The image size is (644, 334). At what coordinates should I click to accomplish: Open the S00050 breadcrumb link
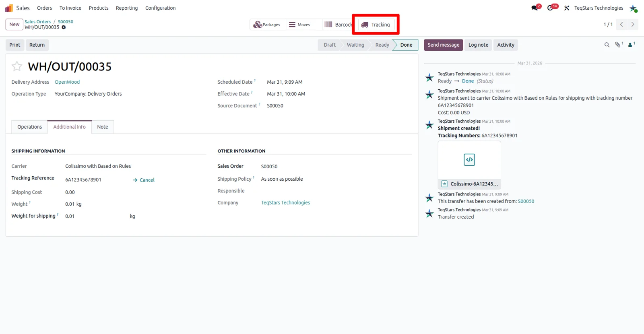[66, 22]
